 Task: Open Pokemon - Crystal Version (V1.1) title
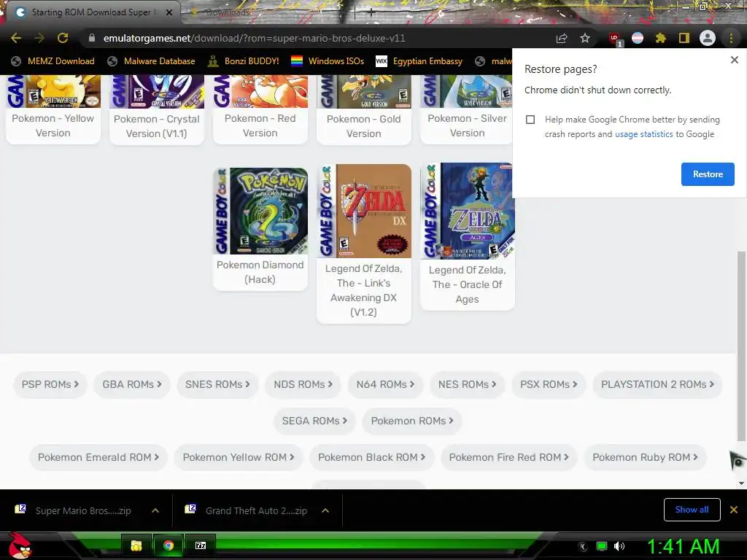(x=157, y=126)
